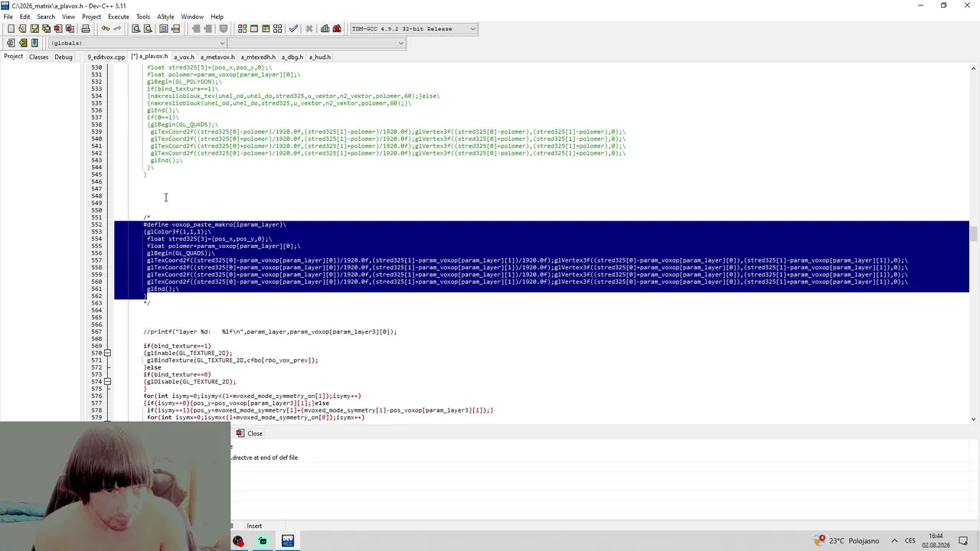
Task: Open the round dark taskbar icon with red dot
Action: coord(238,541)
